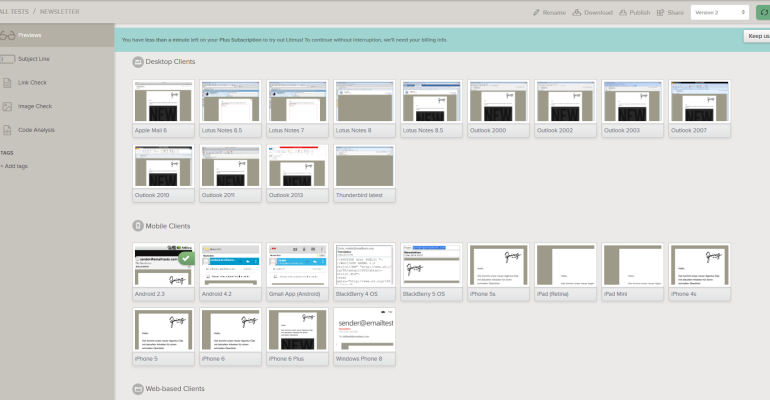Go to ALL TESTS breadcrumb
The width and height of the screenshot is (770, 400).
[14, 11]
